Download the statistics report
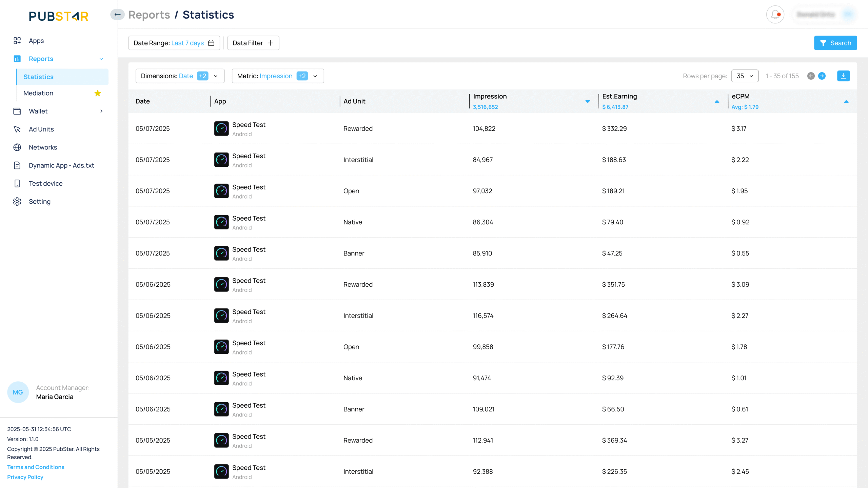 (x=843, y=76)
